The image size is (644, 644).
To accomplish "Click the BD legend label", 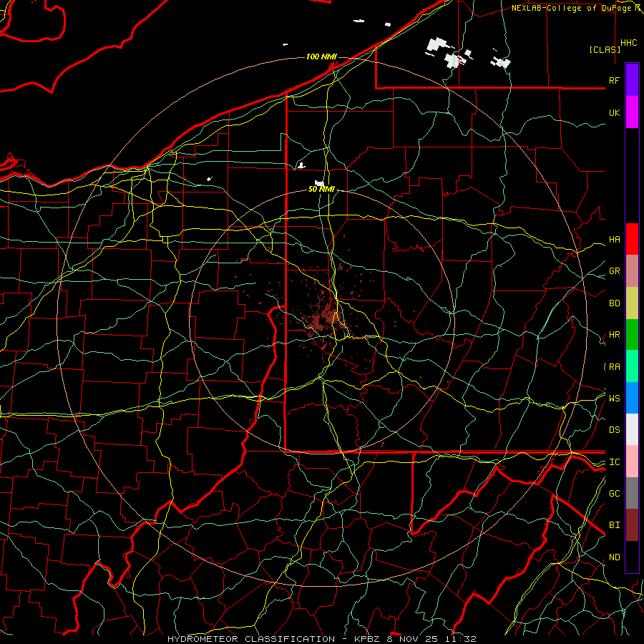I will (x=615, y=303).
